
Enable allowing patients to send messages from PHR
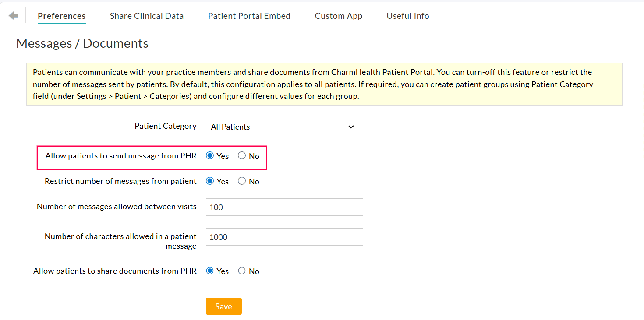point(210,155)
